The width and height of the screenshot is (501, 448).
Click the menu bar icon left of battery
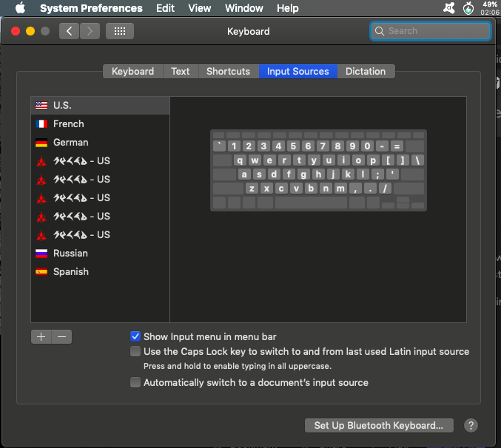449,7
